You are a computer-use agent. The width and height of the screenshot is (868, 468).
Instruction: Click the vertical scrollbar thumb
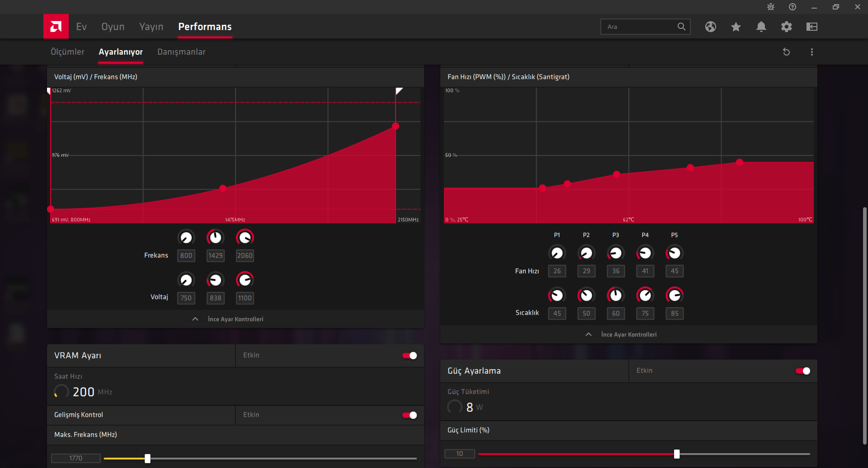pos(864,325)
